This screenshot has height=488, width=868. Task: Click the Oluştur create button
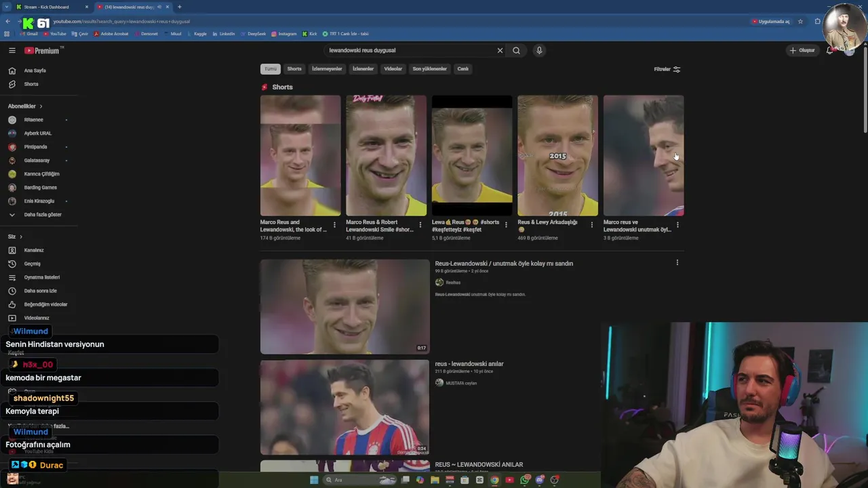[x=802, y=50]
